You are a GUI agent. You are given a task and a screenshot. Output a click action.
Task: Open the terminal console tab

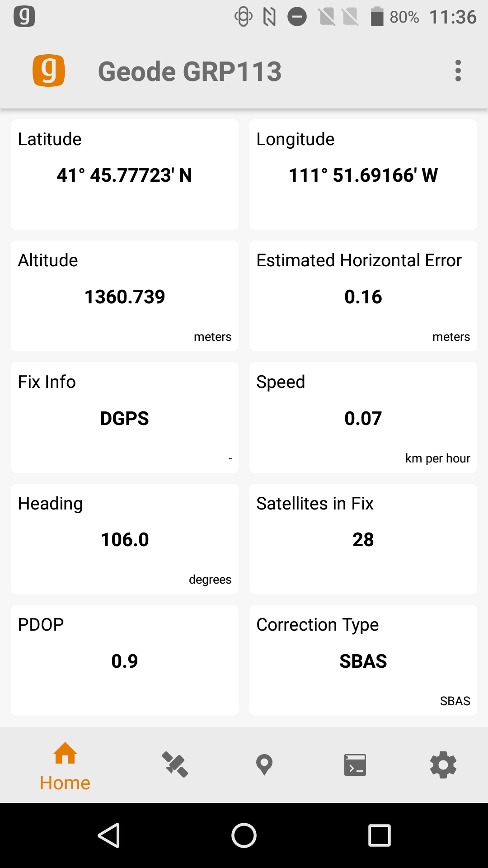click(x=355, y=764)
